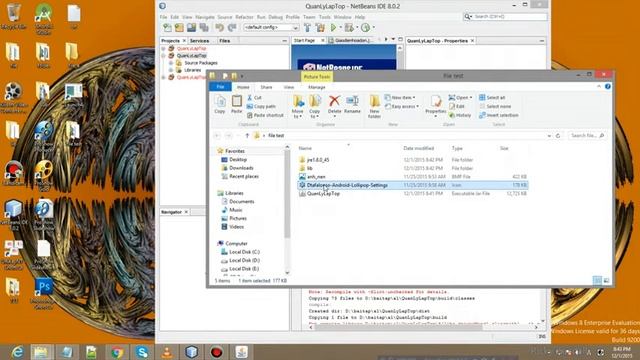Open NetBeans Tools menu
640x360 pixels.
pos(324,17)
